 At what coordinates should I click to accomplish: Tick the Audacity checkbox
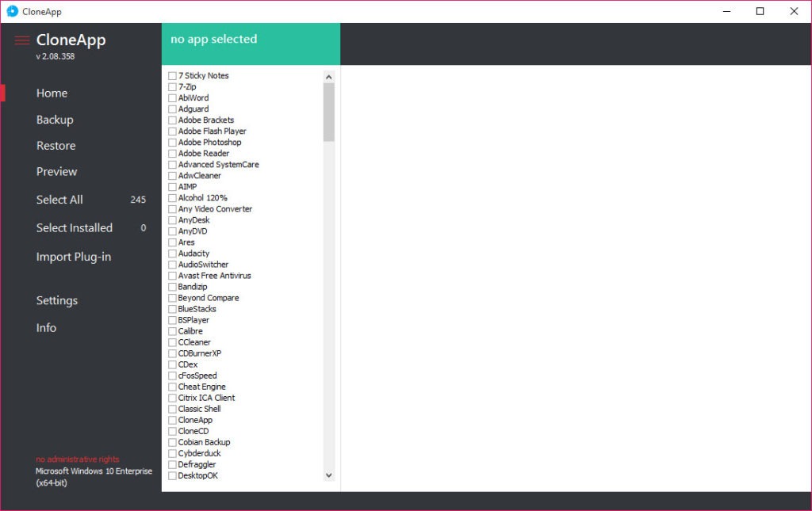[x=172, y=254]
